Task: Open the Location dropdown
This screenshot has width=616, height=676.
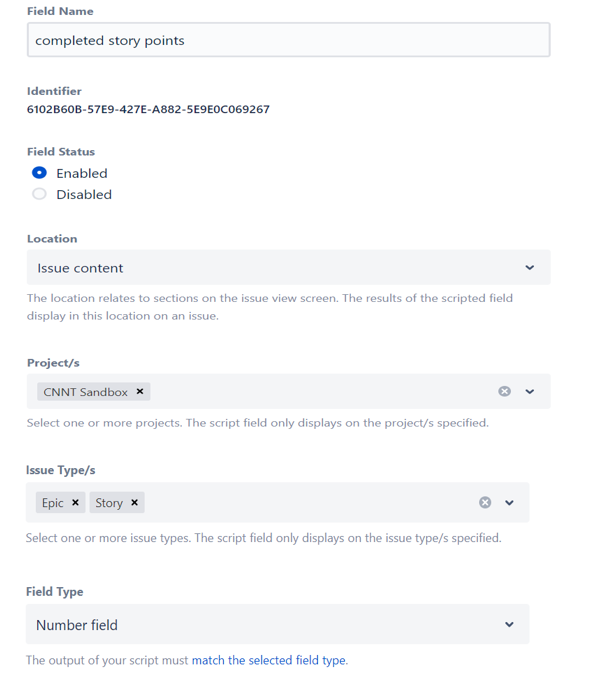Action: (288, 267)
